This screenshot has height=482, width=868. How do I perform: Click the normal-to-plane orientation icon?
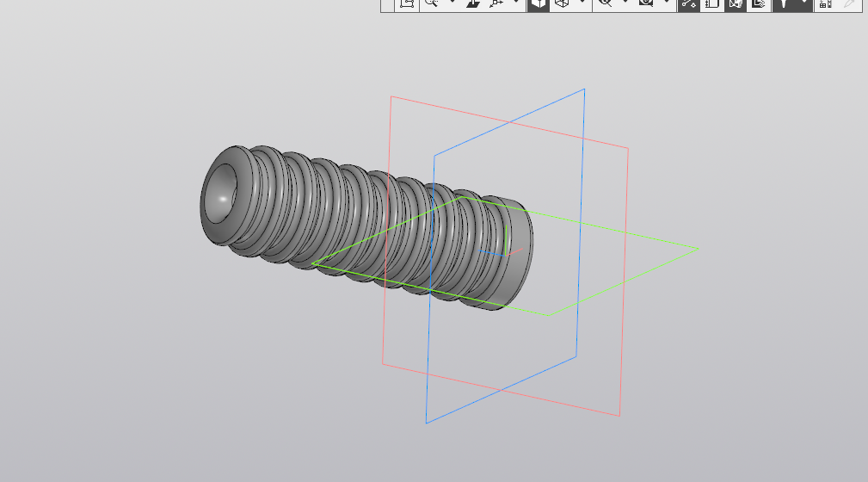473,3
